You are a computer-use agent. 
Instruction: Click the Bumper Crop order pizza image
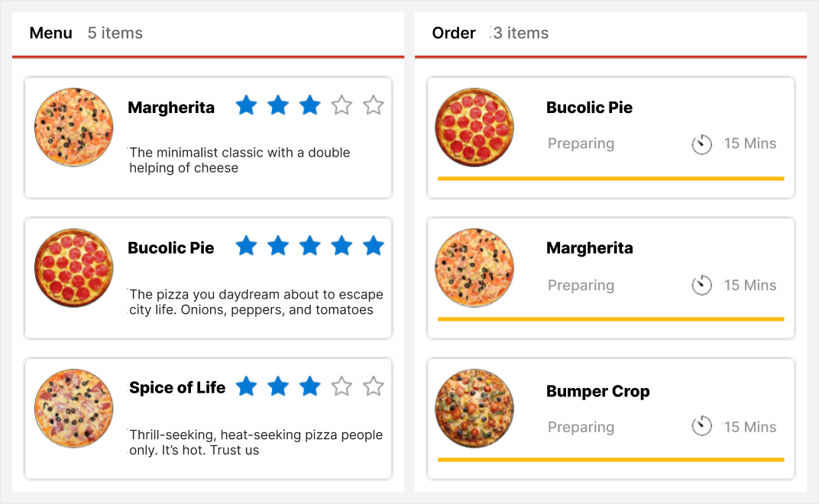[x=474, y=409]
